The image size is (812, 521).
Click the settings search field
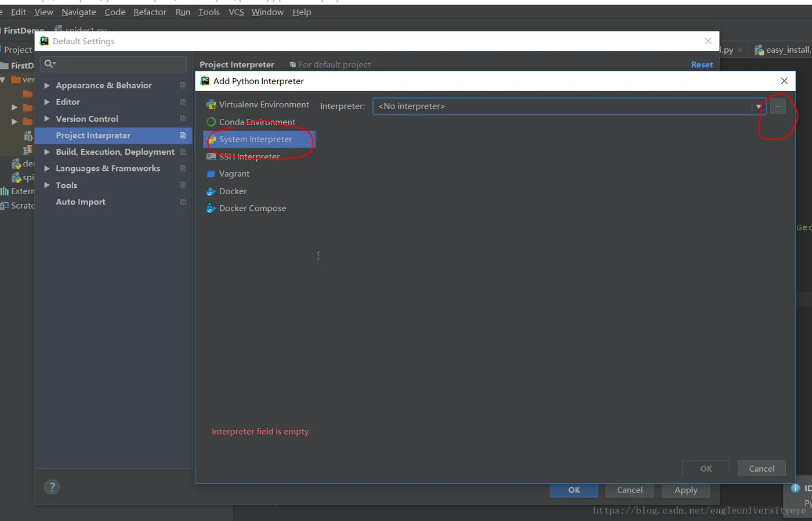[x=114, y=64]
